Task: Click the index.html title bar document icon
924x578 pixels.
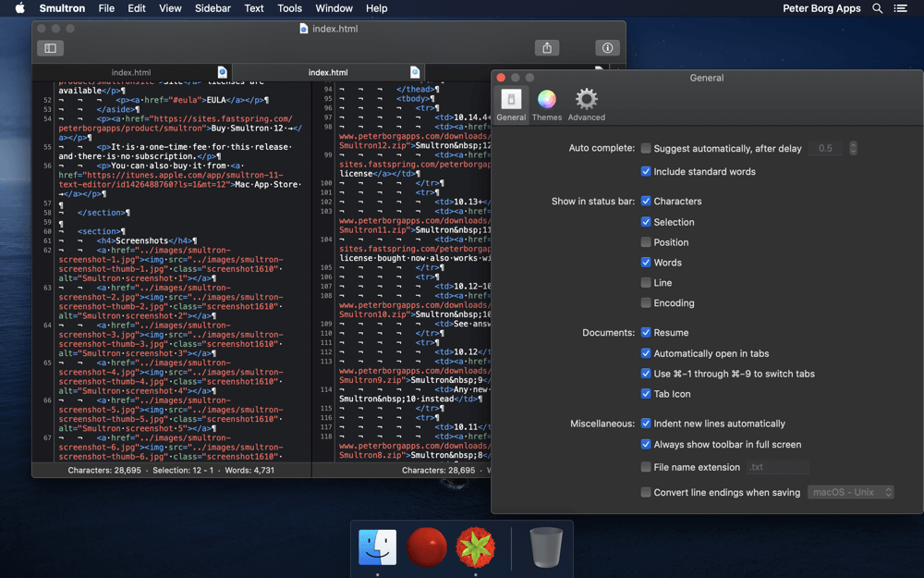Action: [x=303, y=29]
